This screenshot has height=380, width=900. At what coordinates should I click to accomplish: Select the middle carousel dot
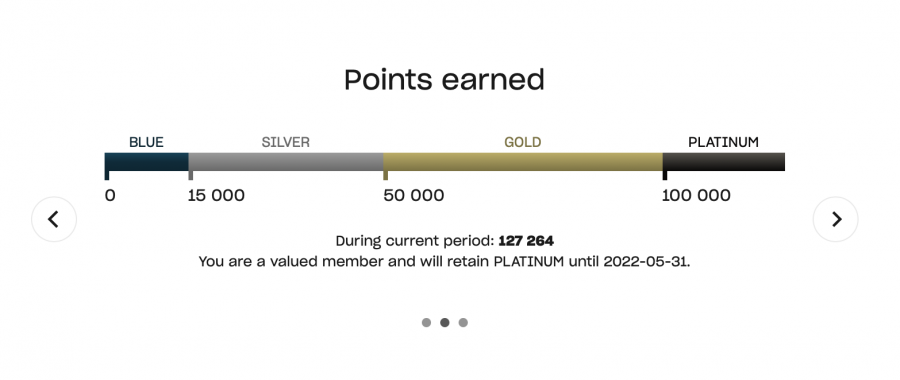point(445,323)
